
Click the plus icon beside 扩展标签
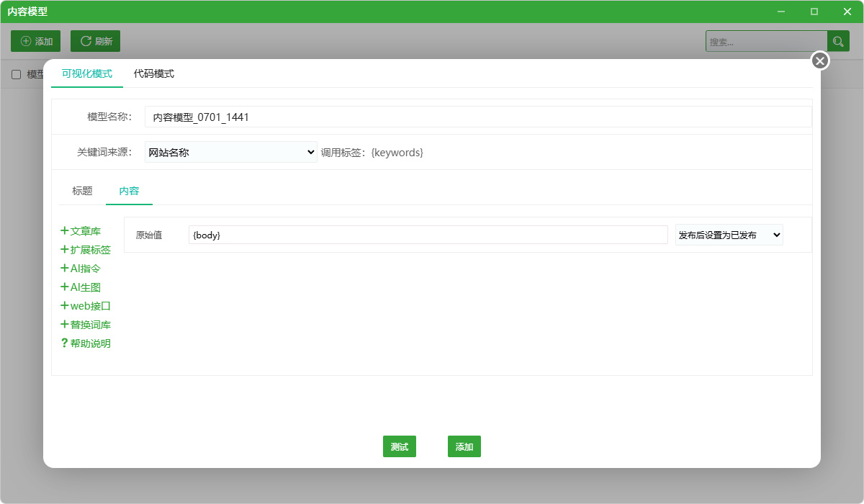click(65, 249)
